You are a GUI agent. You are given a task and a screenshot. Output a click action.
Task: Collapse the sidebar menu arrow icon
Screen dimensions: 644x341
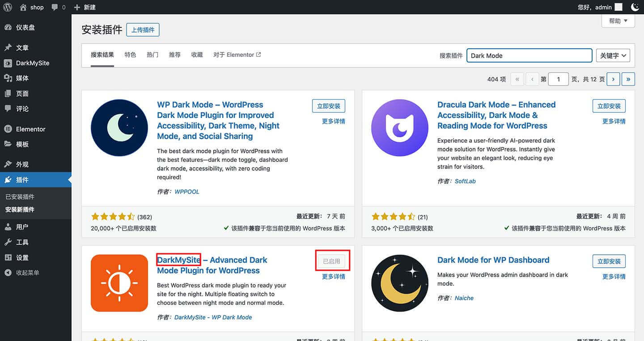pyautogui.click(x=8, y=273)
